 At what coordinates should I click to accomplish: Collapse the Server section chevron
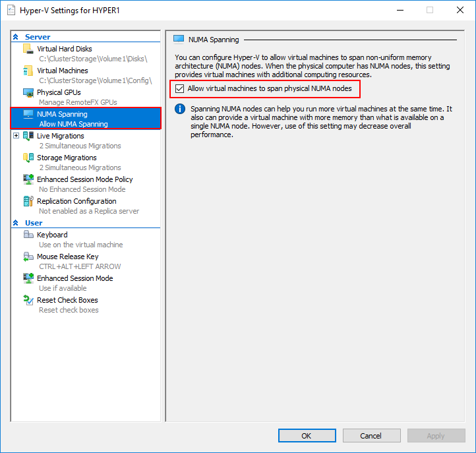tap(16, 37)
